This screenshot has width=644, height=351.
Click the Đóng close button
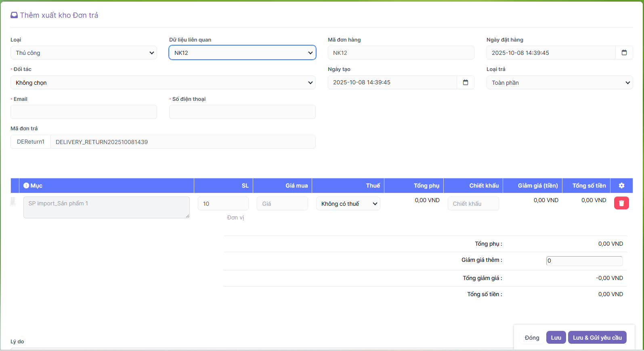(x=532, y=338)
